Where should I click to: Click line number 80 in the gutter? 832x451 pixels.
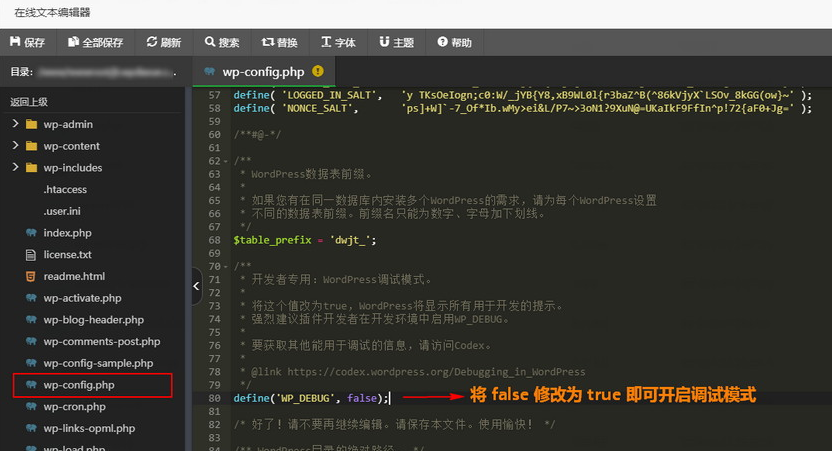pyautogui.click(x=214, y=398)
